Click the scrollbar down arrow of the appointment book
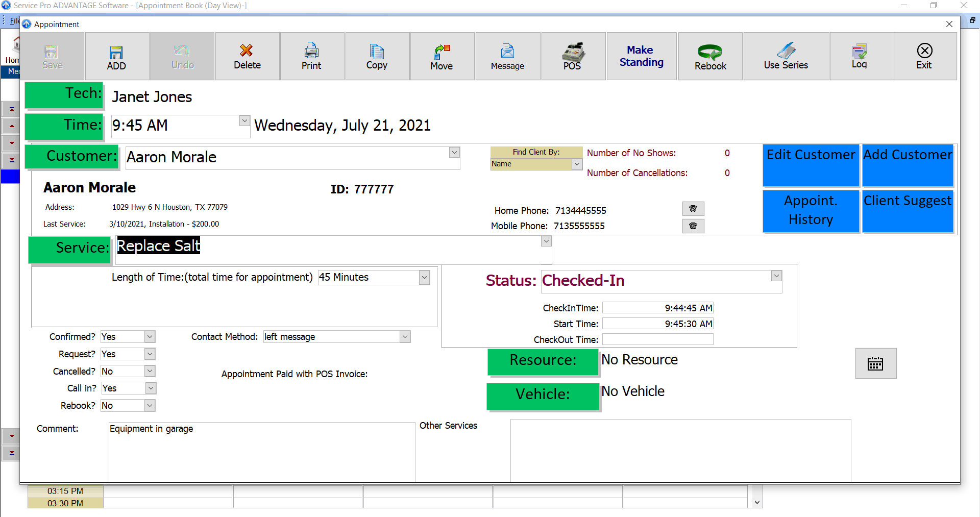Image resolution: width=980 pixels, height=517 pixels. (x=757, y=503)
